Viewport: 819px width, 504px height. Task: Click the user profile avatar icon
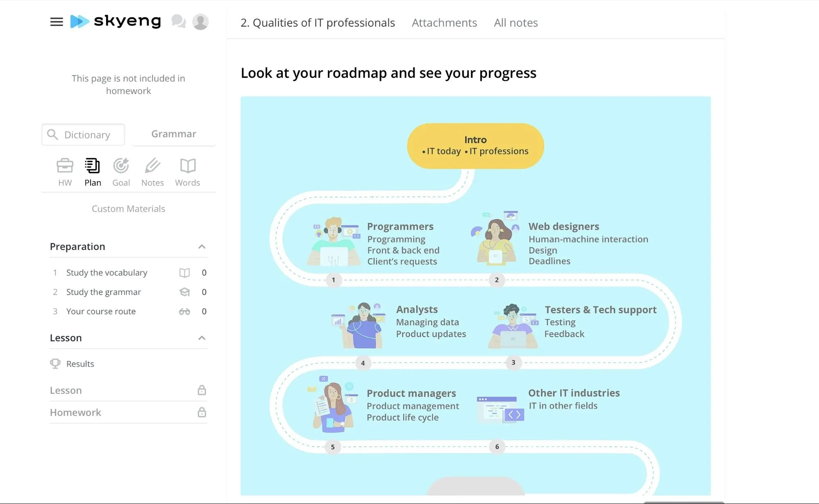click(200, 21)
